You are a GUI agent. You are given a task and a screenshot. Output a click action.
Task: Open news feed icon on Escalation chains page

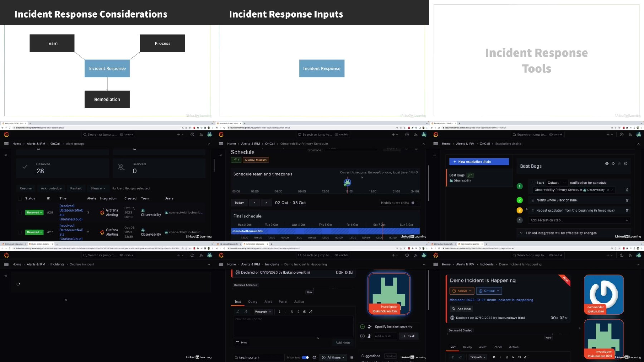point(630,135)
